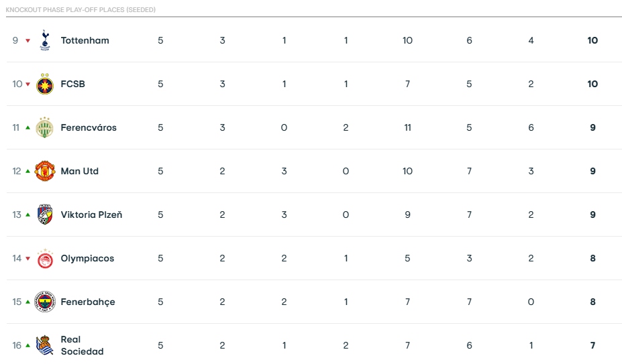Click Ferencváros's green up position arrow
The width and height of the screenshot is (622, 364).
click(28, 127)
